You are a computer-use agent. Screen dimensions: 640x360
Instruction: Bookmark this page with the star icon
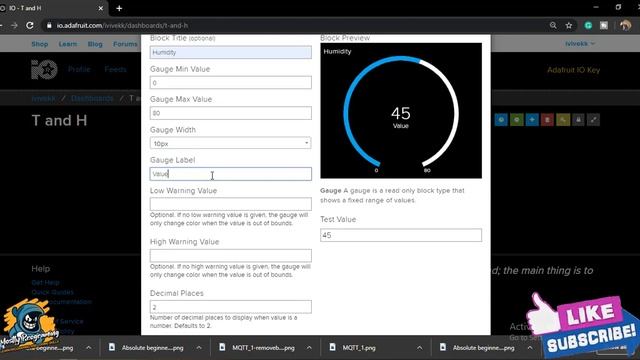(x=569, y=25)
